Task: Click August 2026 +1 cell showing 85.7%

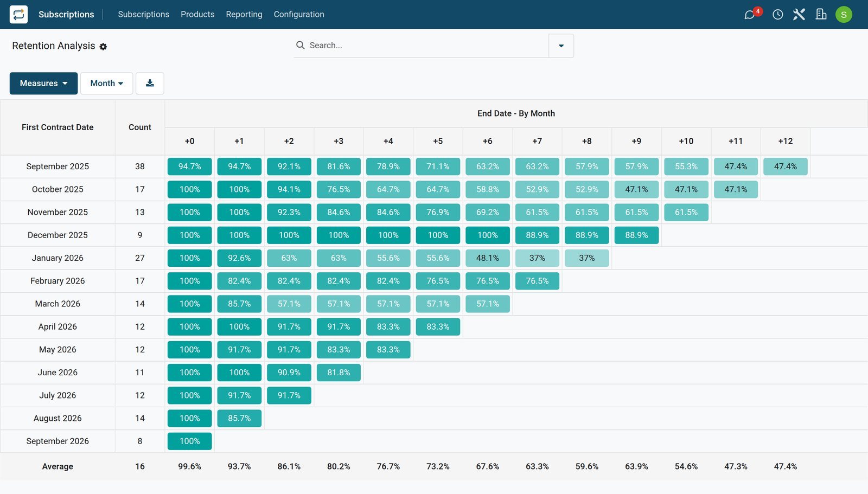Action: [239, 418]
